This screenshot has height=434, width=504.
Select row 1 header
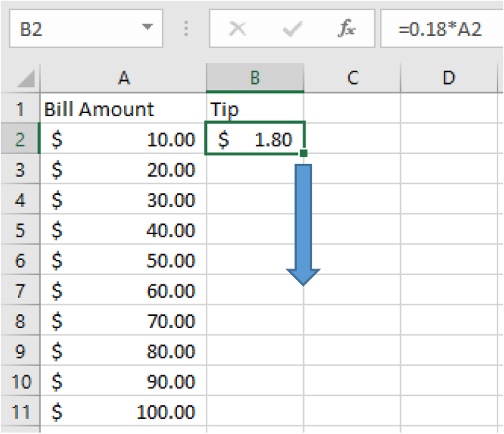tap(20, 109)
